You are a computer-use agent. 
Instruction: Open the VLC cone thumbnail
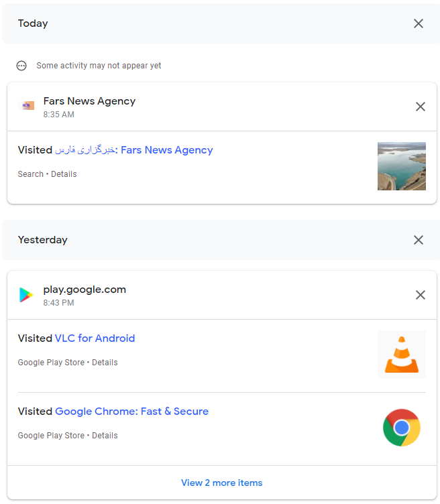pos(401,355)
